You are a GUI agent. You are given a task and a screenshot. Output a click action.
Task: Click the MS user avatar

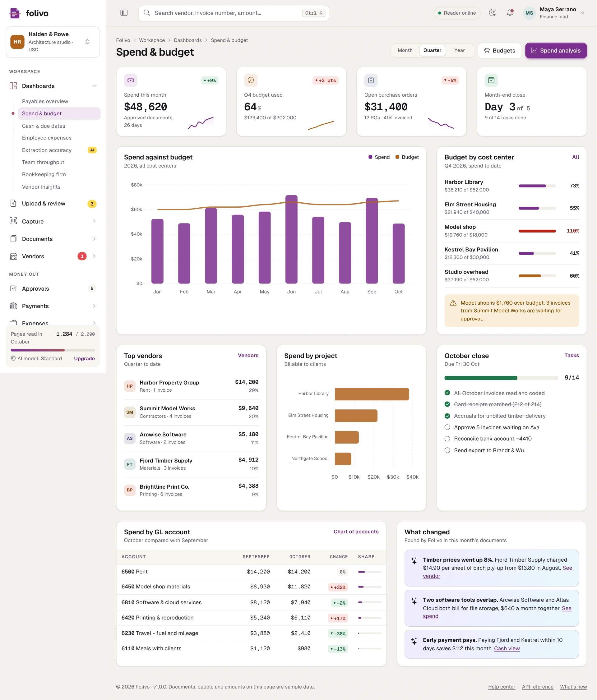click(x=529, y=13)
